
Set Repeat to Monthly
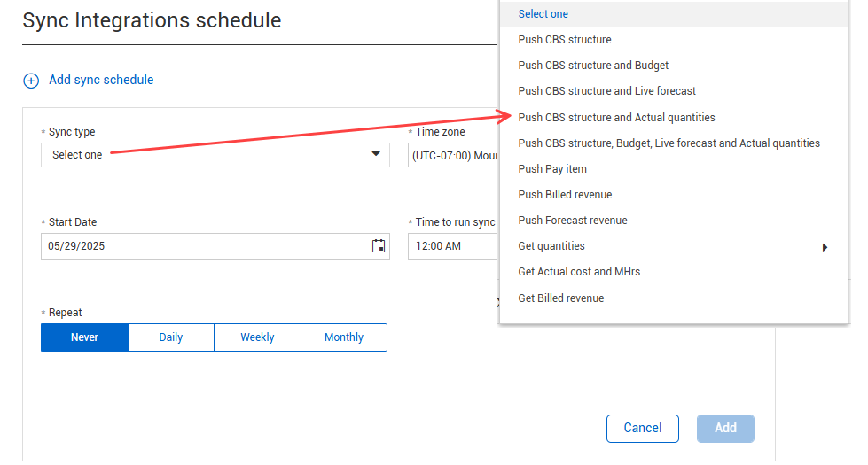[x=344, y=337]
